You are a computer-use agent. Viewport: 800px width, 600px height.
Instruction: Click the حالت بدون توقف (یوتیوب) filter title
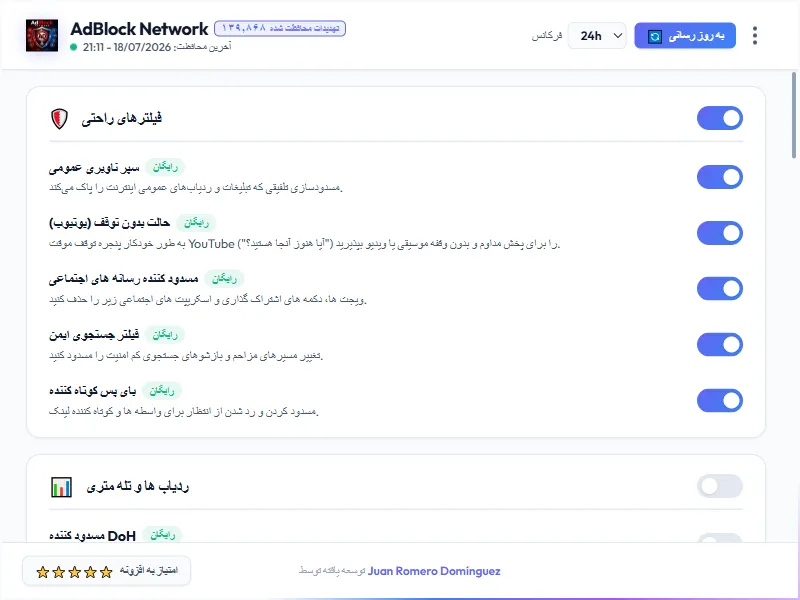[x=110, y=223]
